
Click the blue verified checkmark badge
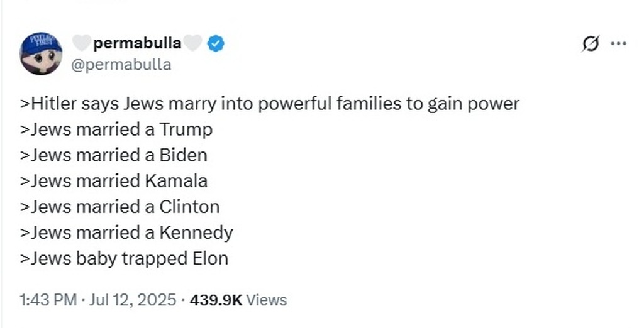click(x=216, y=43)
